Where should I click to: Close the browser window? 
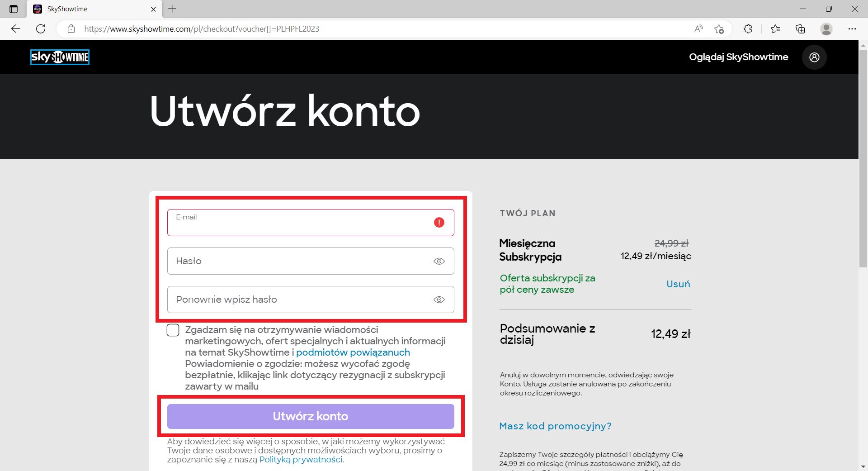tap(854, 9)
